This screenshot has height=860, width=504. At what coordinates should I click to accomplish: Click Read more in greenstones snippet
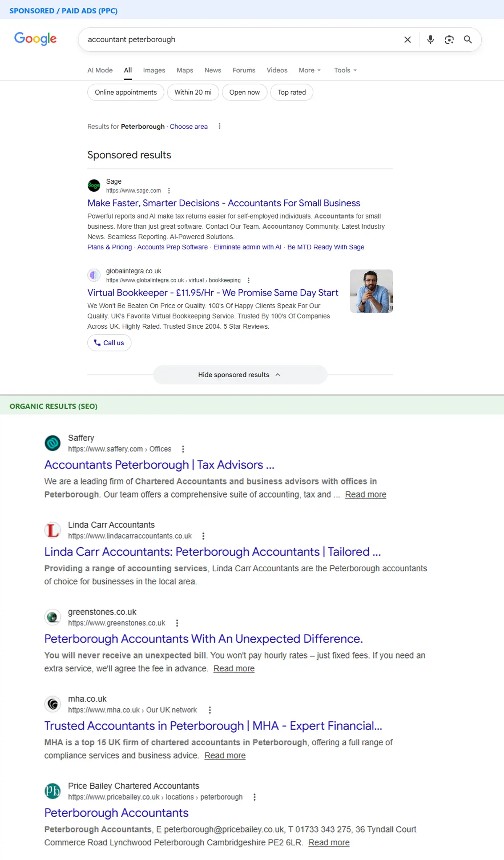pyautogui.click(x=234, y=668)
